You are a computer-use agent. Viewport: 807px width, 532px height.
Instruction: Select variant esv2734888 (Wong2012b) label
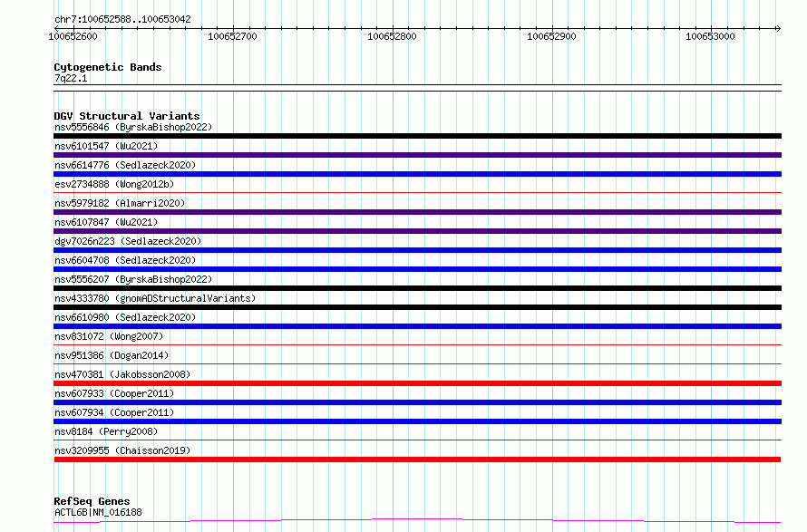114,184
